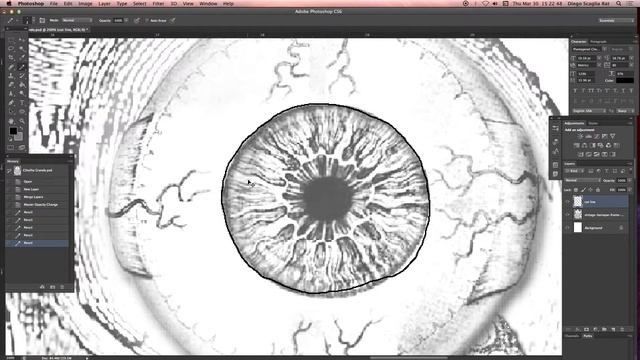Open the File menu
640x360 pixels.
pyautogui.click(x=53, y=4)
